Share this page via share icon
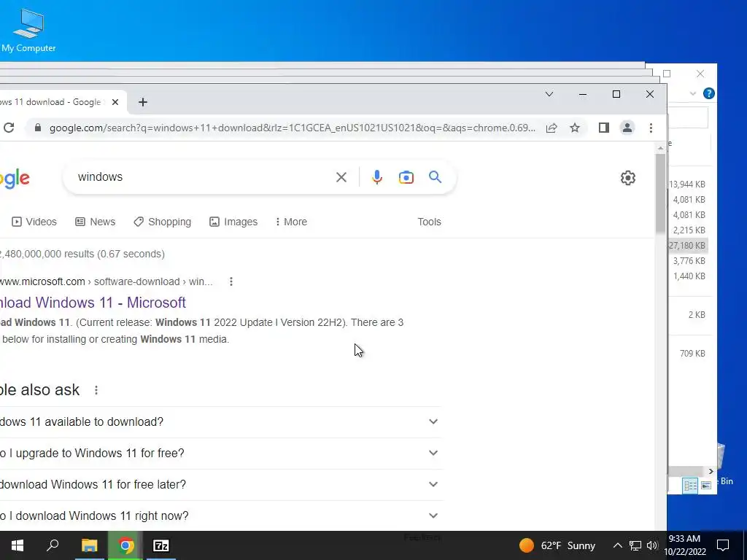 click(551, 128)
